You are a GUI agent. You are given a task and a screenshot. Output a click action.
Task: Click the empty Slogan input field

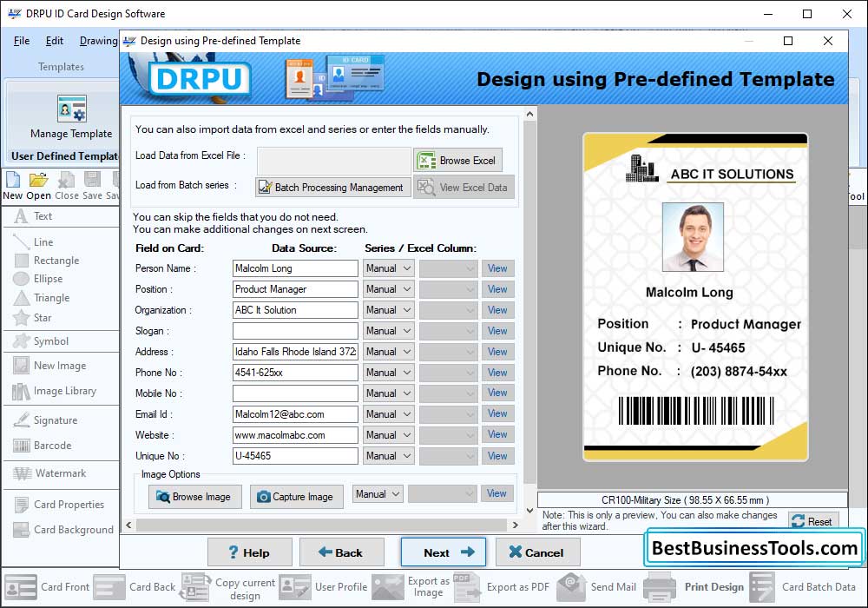[295, 331]
